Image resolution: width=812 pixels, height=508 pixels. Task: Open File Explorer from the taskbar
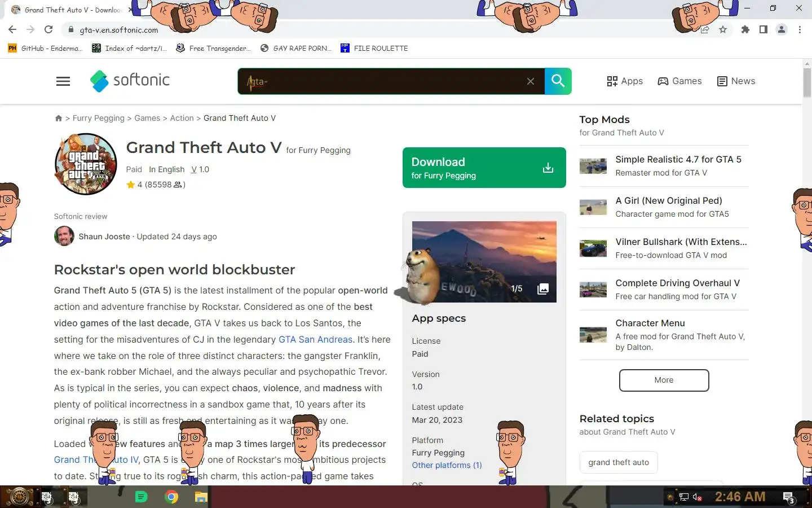pos(201,497)
